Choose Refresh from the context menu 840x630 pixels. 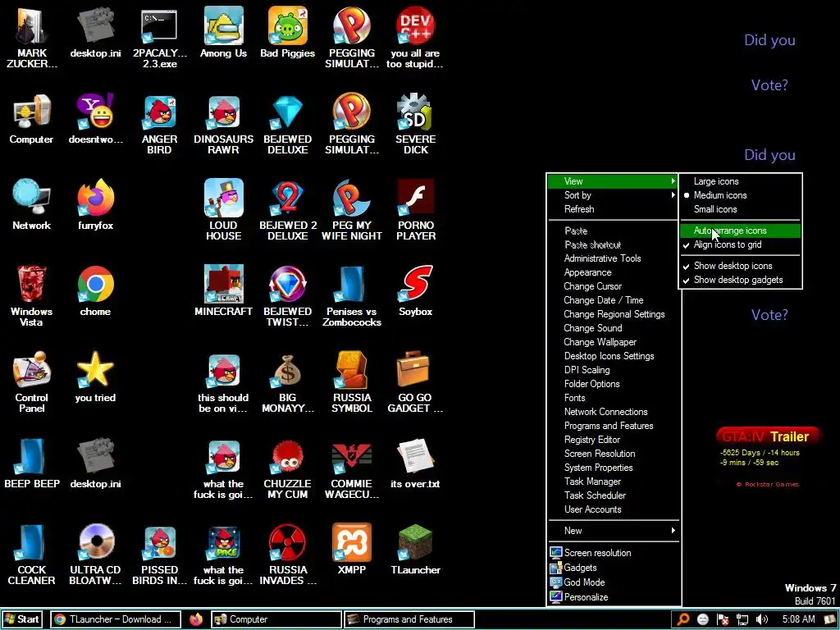click(614, 209)
